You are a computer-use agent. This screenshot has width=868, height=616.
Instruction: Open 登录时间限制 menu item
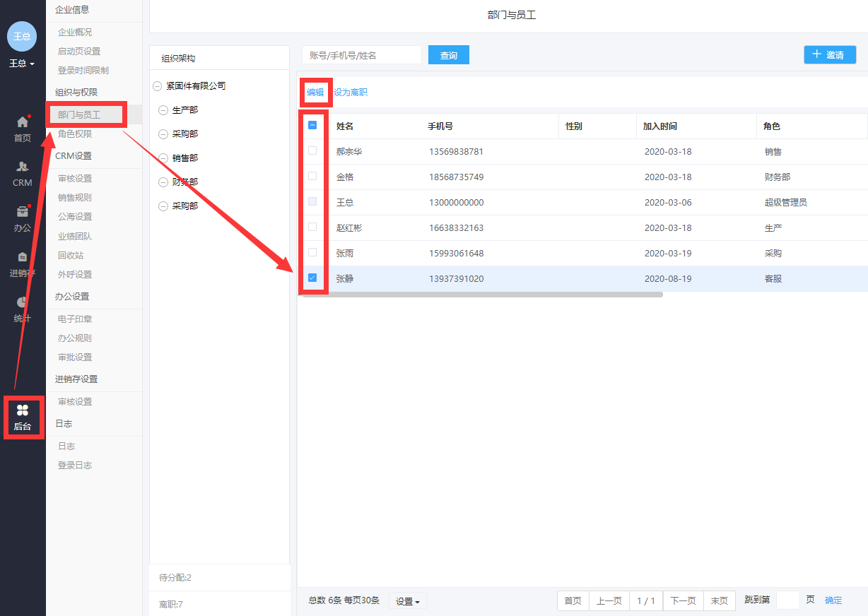tap(83, 71)
